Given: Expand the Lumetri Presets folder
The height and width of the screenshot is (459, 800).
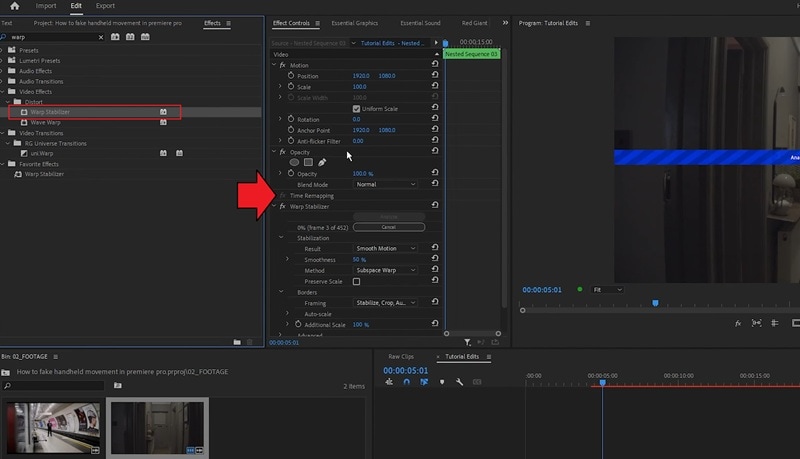Looking at the screenshot, I should coord(2,61).
